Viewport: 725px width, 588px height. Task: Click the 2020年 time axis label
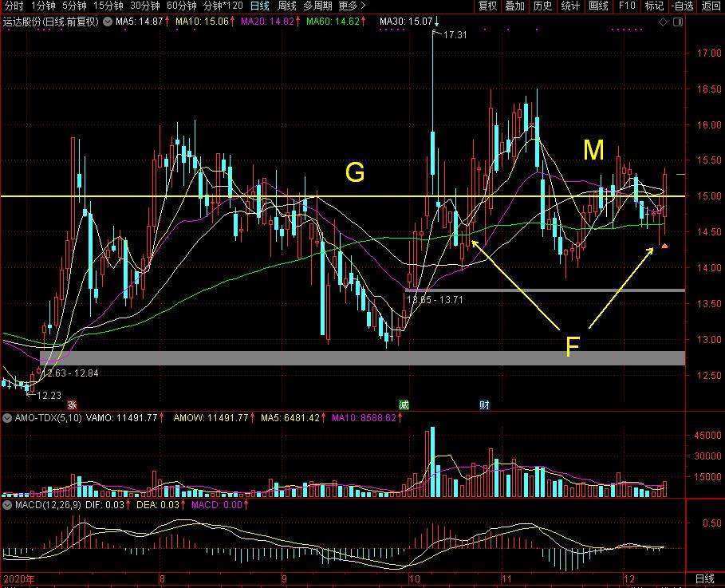[x=19, y=578]
